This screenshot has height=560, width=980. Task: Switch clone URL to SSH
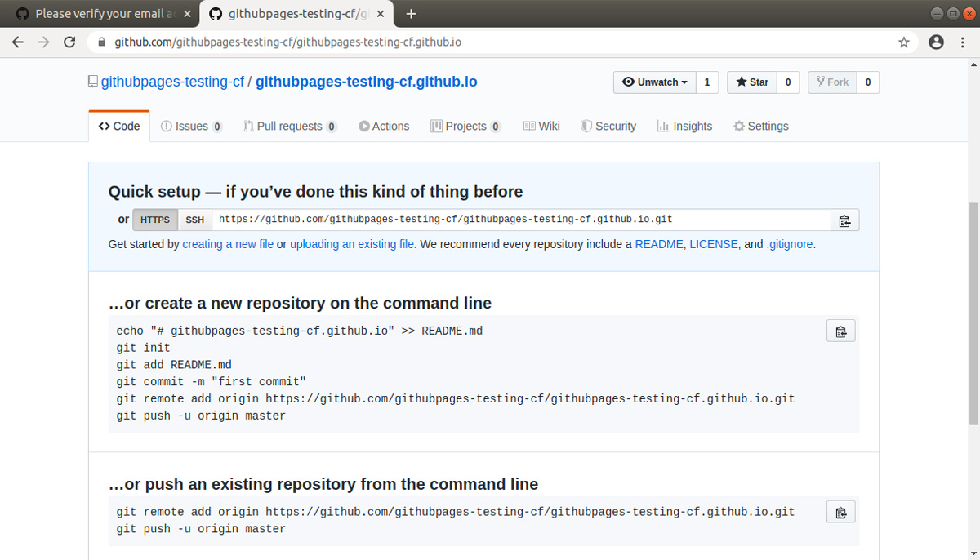[x=194, y=220]
